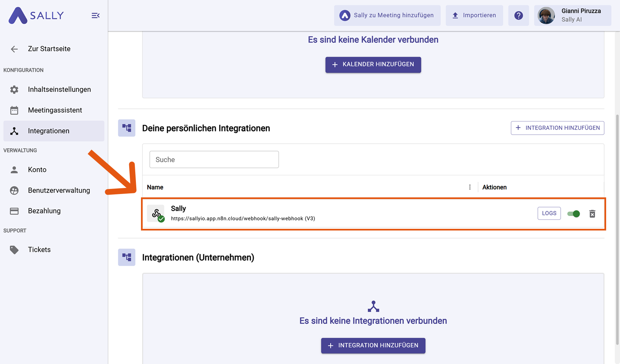
Task: Click the Sally webhook URL text
Action: pyautogui.click(x=243, y=219)
